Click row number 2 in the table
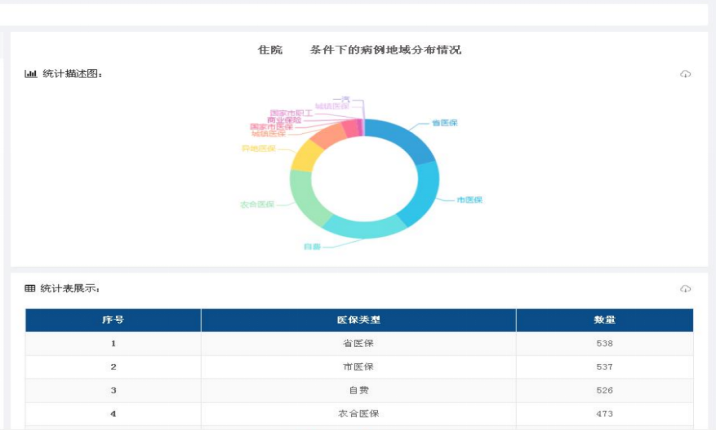Viewport: 716px width, 430px height. tap(113, 367)
